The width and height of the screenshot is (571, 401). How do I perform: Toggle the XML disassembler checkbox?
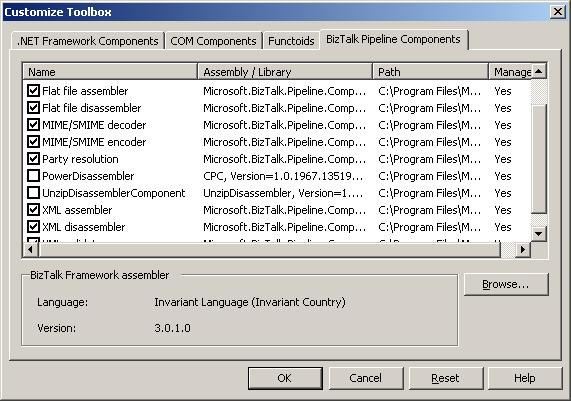[34, 227]
